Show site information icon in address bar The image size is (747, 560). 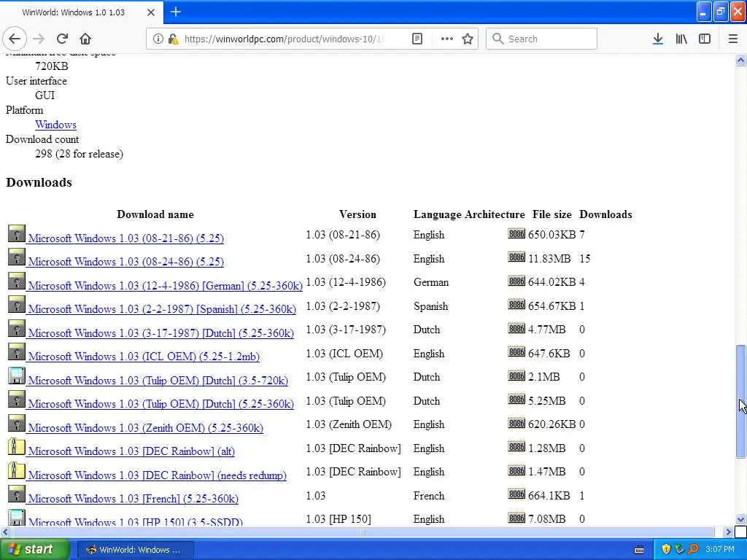158,39
